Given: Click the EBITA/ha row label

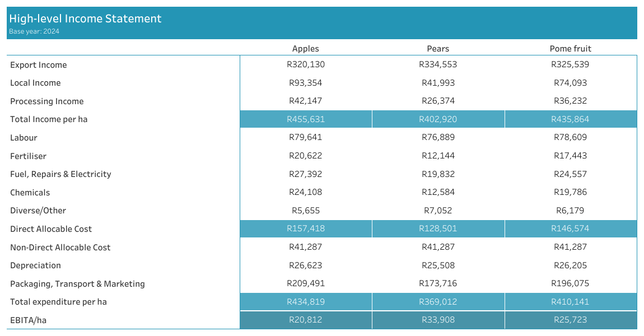Looking at the screenshot, I should click(31, 320).
